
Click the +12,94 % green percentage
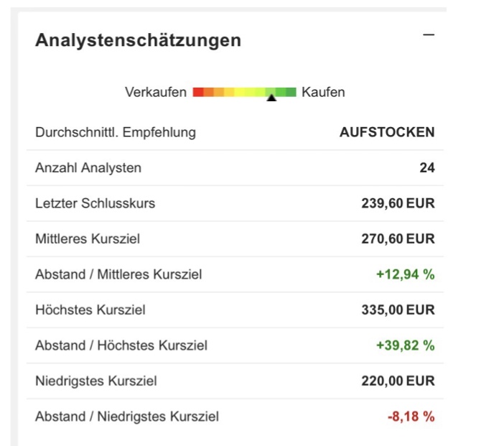pos(405,274)
